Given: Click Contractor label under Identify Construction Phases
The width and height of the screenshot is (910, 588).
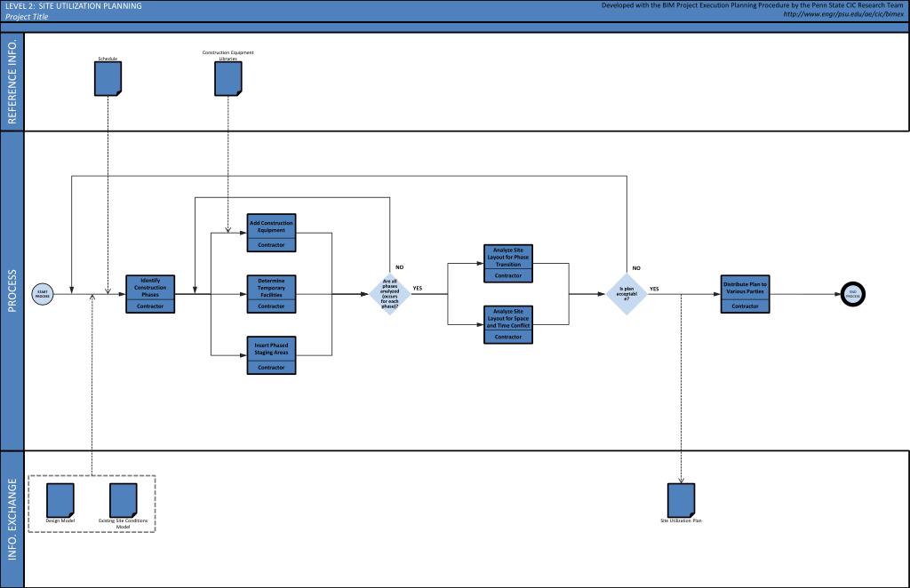Looking at the screenshot, I should click(x=150, y=306).
